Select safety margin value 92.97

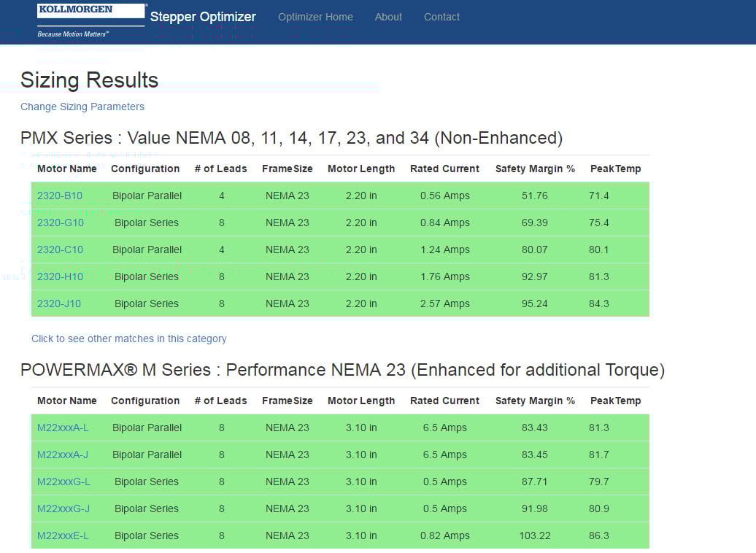[535, 276]
